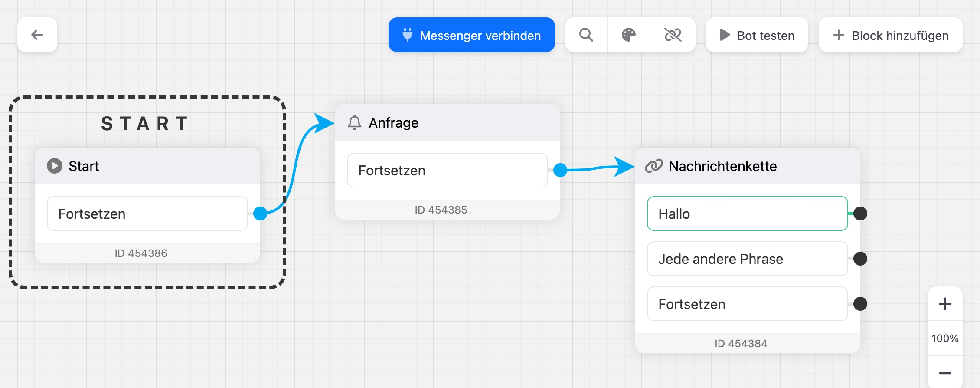Click Block hinzufügen to add a block
The image size is (980, 388).
pyautogui.click(x=891, y=35)
